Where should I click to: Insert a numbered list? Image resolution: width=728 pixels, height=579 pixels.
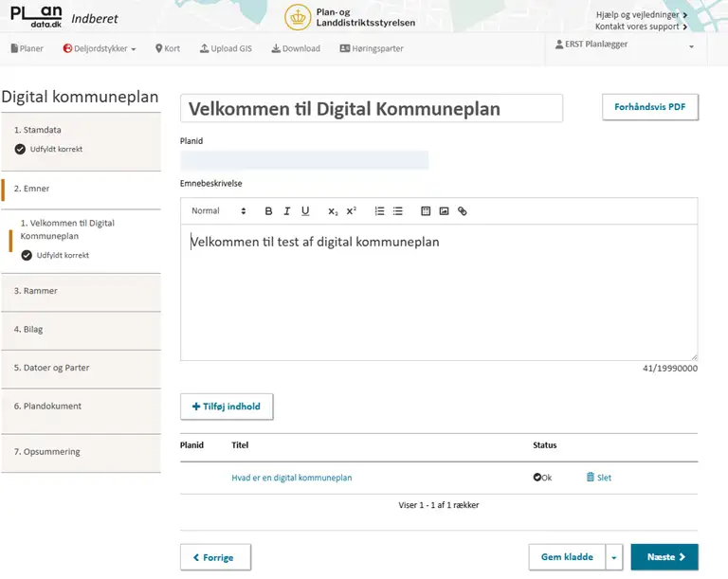[379, 211]
